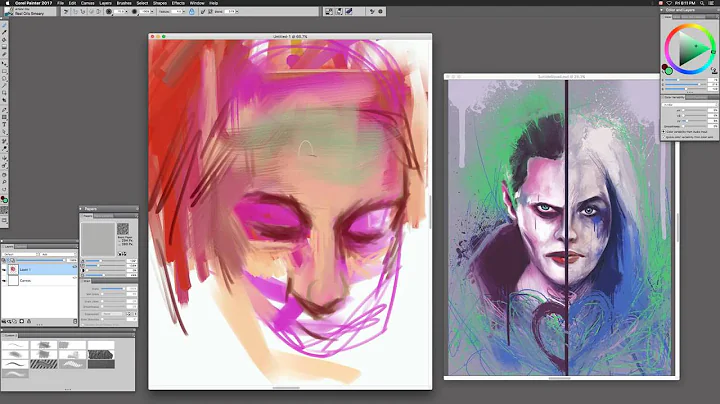Click the layer mask icon at panel bottom
Viewport: 720px width, 404px height.
pyautogui.click(x=22, y=321)
